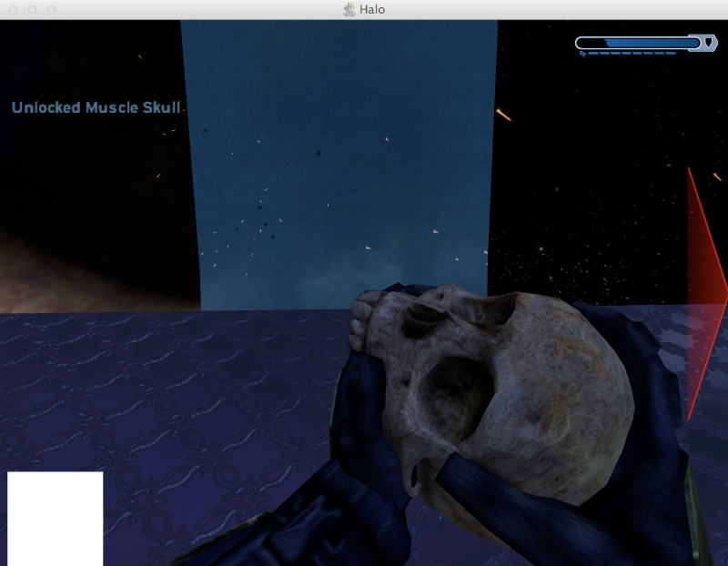The width and height of the screenshot is (728, 566).
Task: Click the "Unlocked Muscle Skull" message text
Action: point(96,107)
